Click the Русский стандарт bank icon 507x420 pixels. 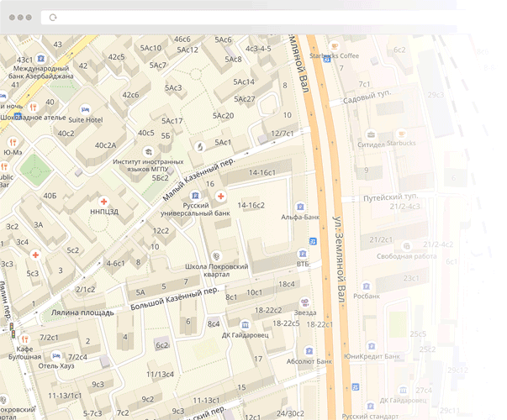point(370,406)
